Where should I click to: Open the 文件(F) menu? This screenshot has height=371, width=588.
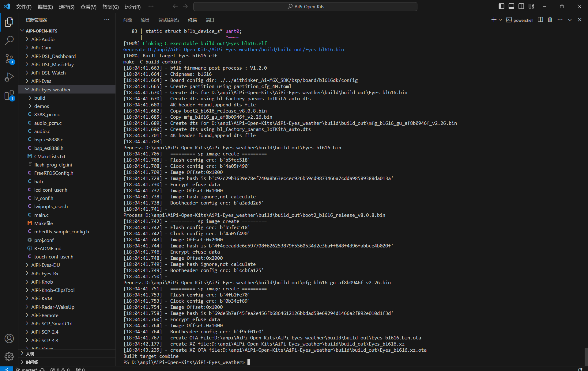(x=24, y=7)
